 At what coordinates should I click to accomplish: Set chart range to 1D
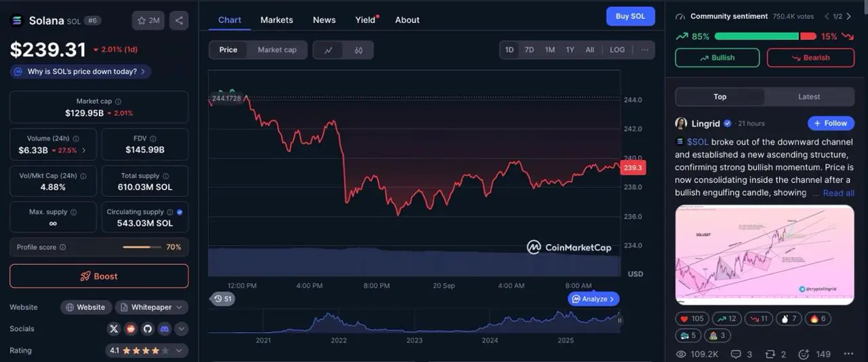pos(509,49)
